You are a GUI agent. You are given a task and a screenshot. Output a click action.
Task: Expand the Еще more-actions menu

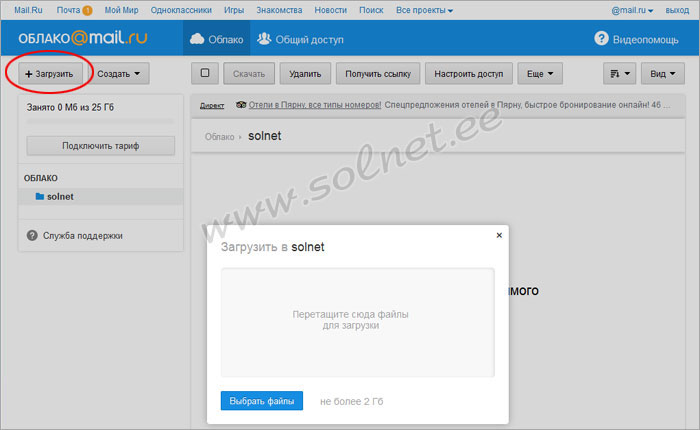point(540,74)
